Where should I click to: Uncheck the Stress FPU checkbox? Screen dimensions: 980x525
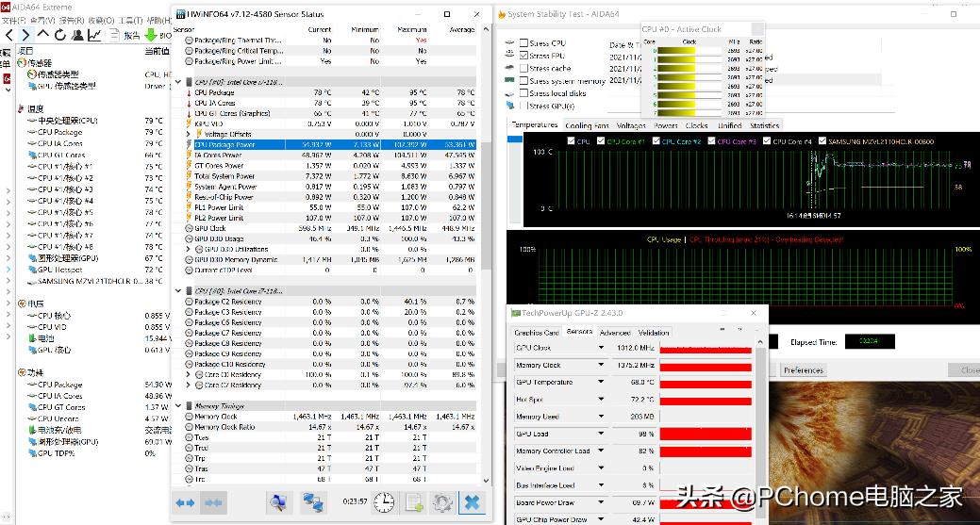(523, 56)
